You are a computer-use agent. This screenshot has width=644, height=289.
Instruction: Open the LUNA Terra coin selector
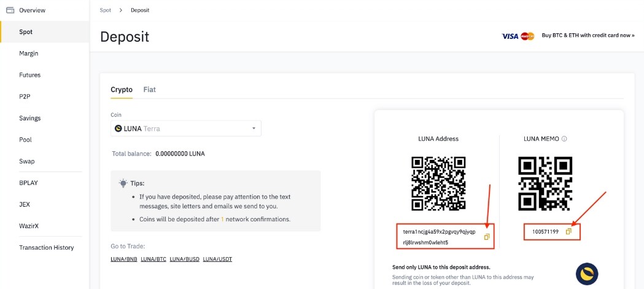186,129
